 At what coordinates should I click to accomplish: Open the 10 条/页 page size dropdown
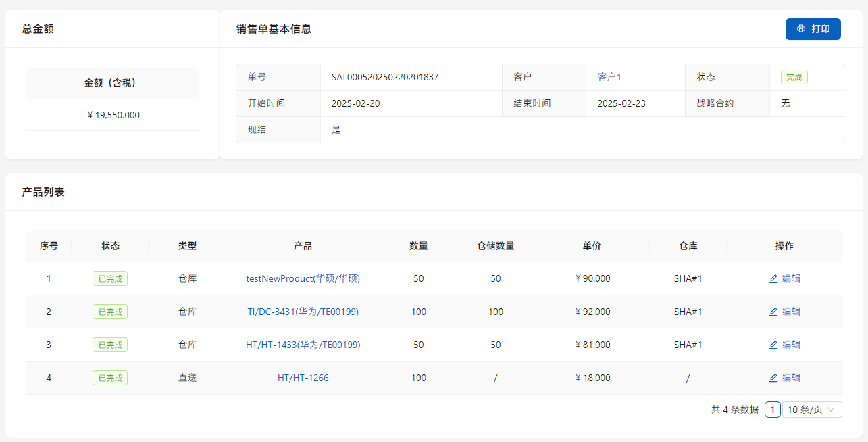(811, 410)
